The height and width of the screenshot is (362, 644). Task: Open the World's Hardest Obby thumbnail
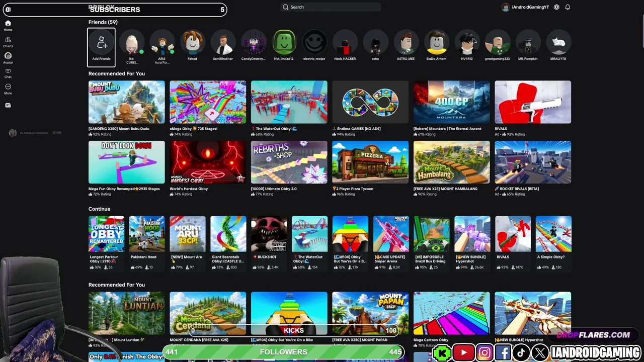(208, 162)
